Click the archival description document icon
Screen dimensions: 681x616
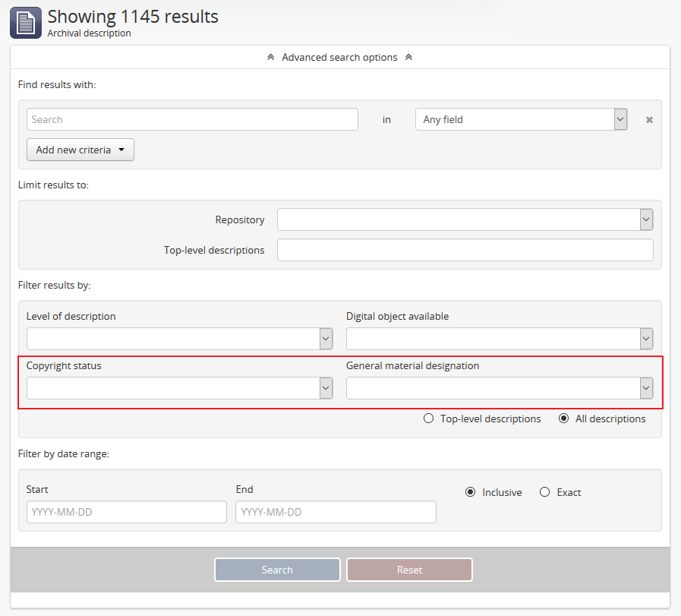[26, 23]
